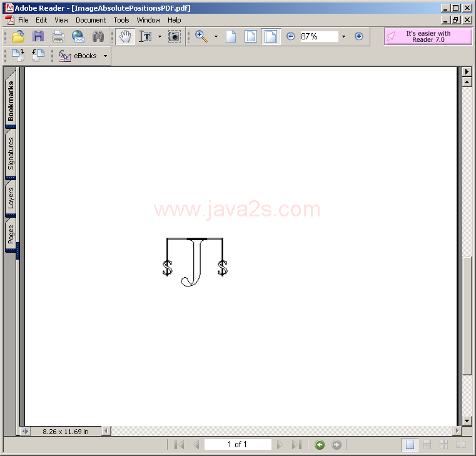Image resolution: width=476 pixels, height=456 pixels.
Task: Switch to Facing pages layout
Action: pos(461,445)
